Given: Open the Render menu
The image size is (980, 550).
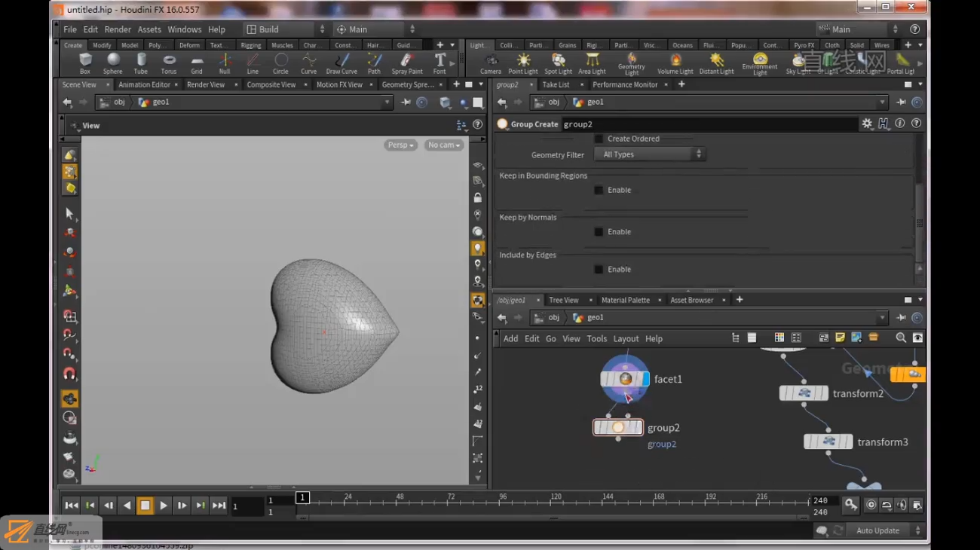Looking at the screenshot, I should click(118, 29).
